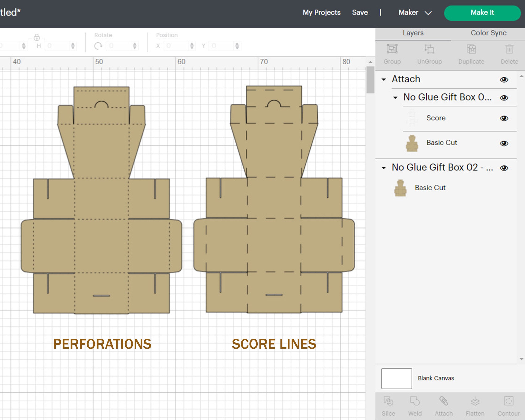Viewport: 525px width, 420px height.
Task: Click Save in the header
Action: (x=360, y=12)
